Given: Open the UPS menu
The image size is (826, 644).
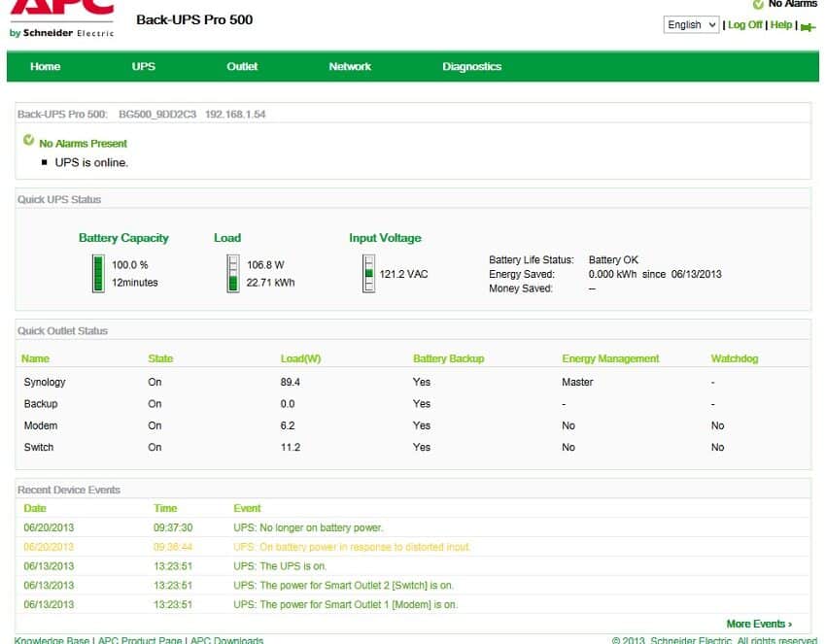Looking at the screenshot, I should click(x=143, y=66).
